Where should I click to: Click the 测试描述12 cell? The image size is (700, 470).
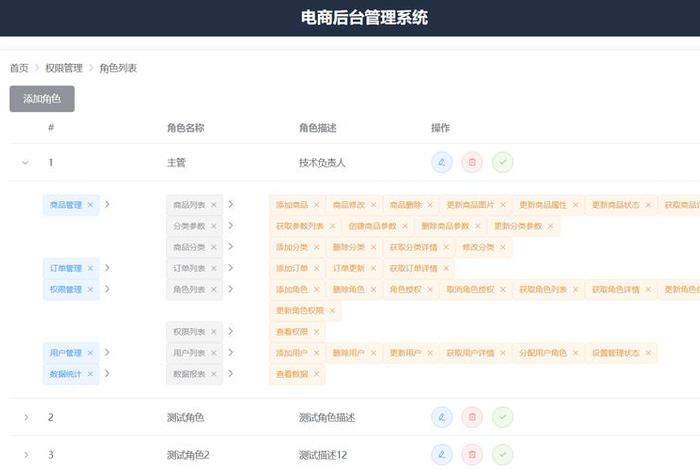coord(323,455)
